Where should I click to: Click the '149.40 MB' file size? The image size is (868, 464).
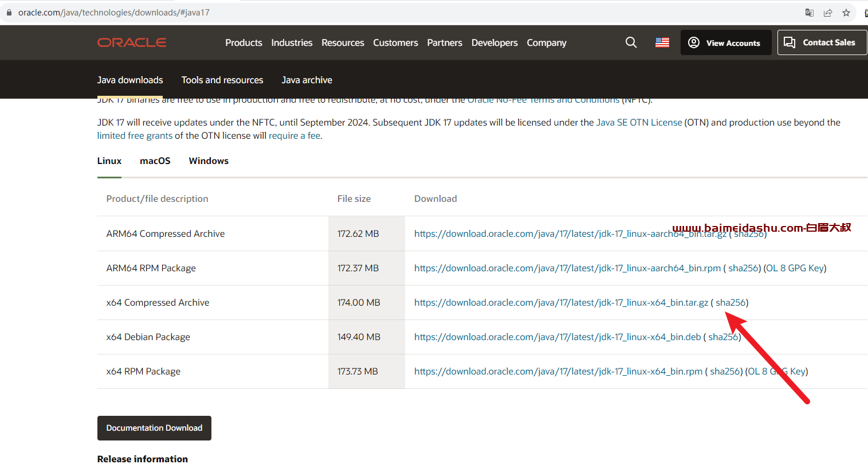(x=359, y=337)
